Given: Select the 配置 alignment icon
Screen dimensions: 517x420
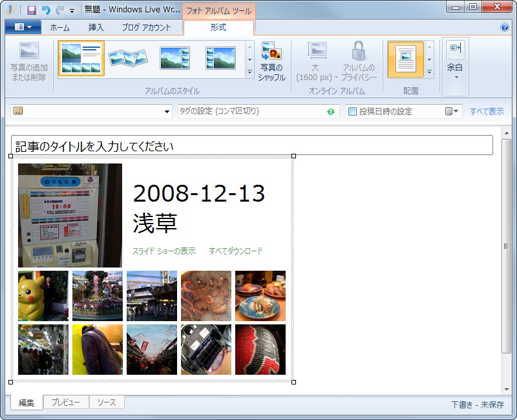Looking at the screenshot, I should [405, 59].
